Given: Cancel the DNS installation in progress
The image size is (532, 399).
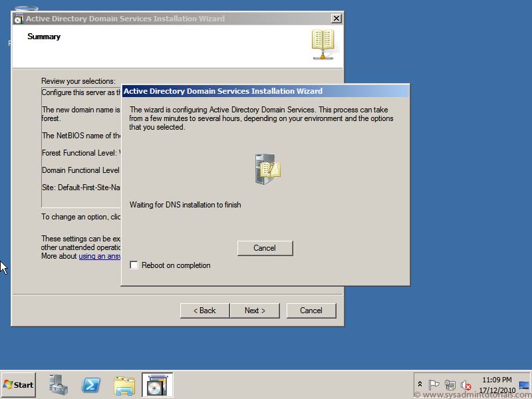Looking at the screenshot, I should pyautogui.click(x=265, y=248).
